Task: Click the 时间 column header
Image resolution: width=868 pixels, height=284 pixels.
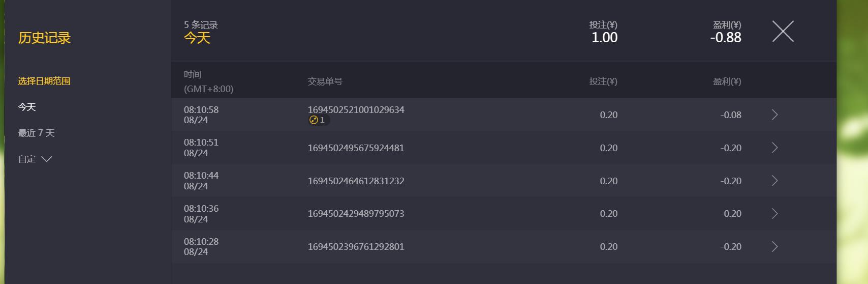Action: click(x=193, y=75)
